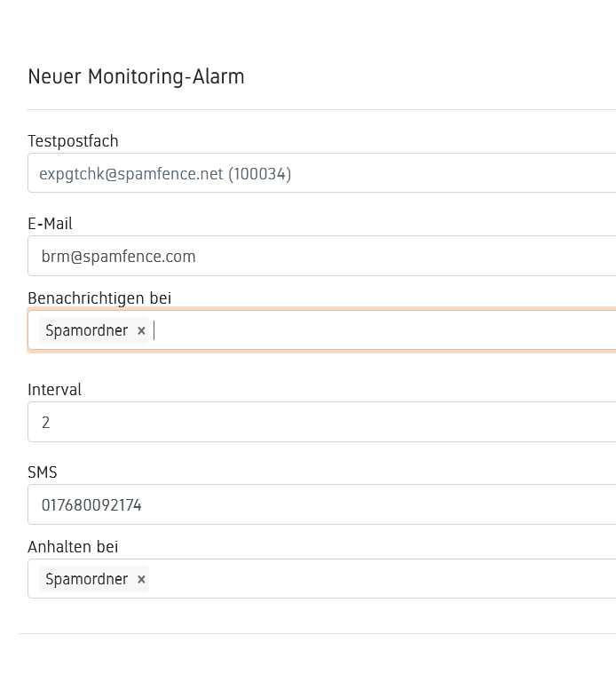Click the Testpostfach label
616x690 pixels.
coord(73,141)
